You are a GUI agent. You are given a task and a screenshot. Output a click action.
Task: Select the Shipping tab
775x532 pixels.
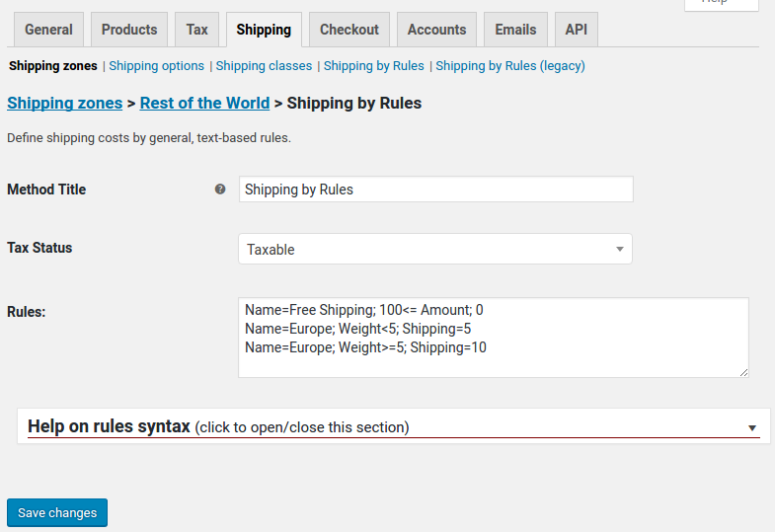pyautogui.click(x=264, y=30)
